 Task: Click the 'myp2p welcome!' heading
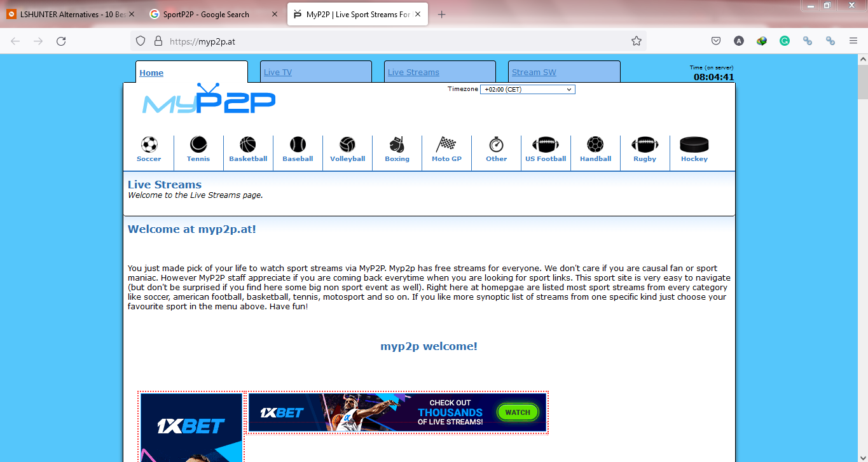429,346
